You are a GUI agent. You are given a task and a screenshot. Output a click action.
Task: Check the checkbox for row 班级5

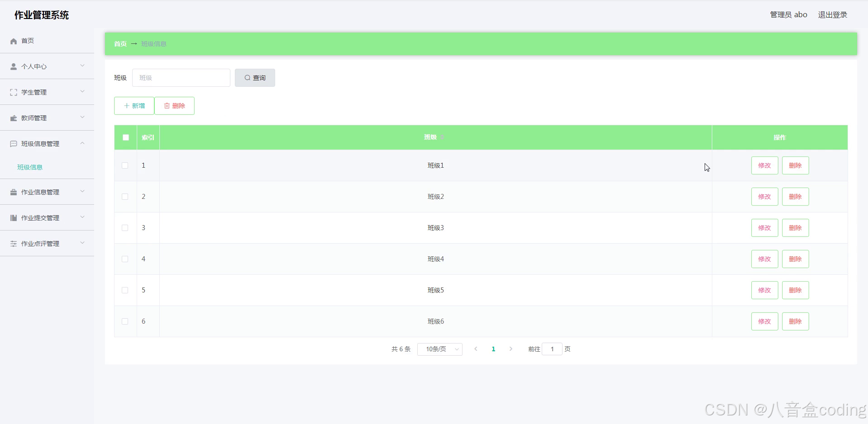125,290
